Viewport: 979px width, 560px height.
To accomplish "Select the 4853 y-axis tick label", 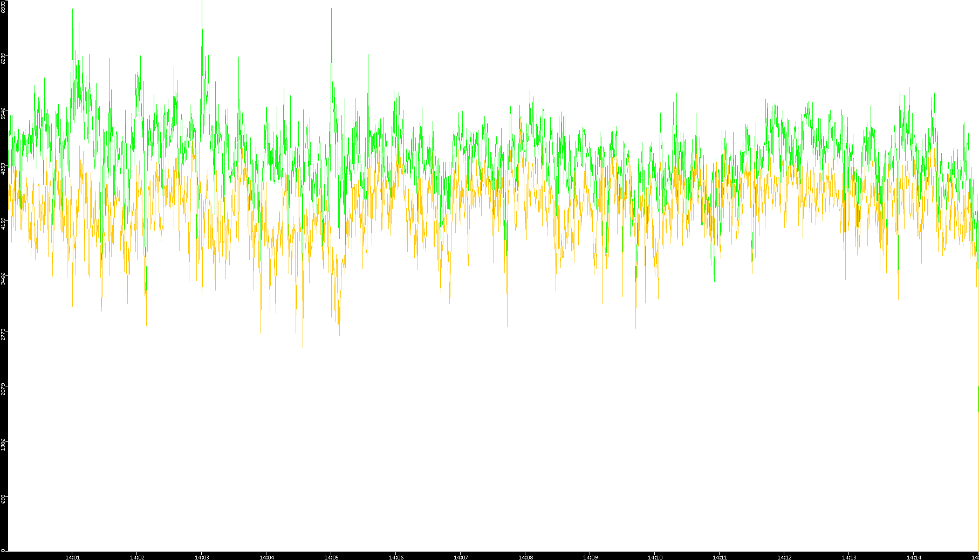I will [x=3, y=168].
